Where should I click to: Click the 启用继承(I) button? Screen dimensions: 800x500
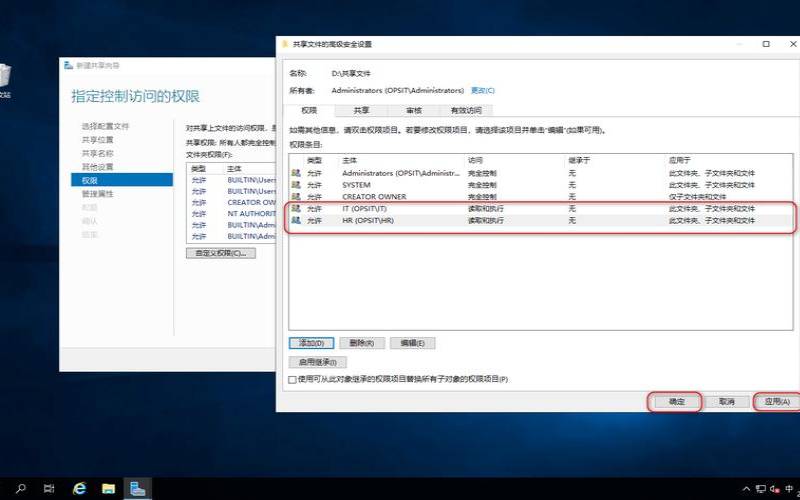tap(317, 362)
